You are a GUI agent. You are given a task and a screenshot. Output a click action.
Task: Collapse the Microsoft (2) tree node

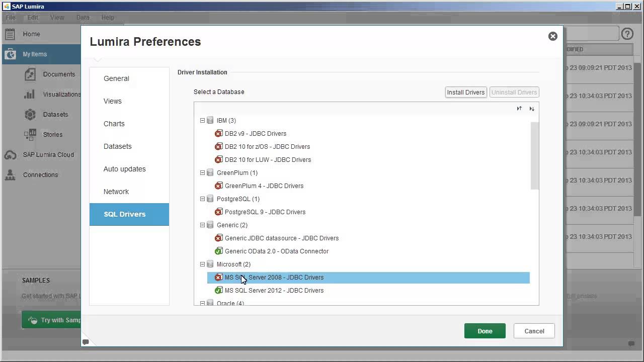click(203, 264)
